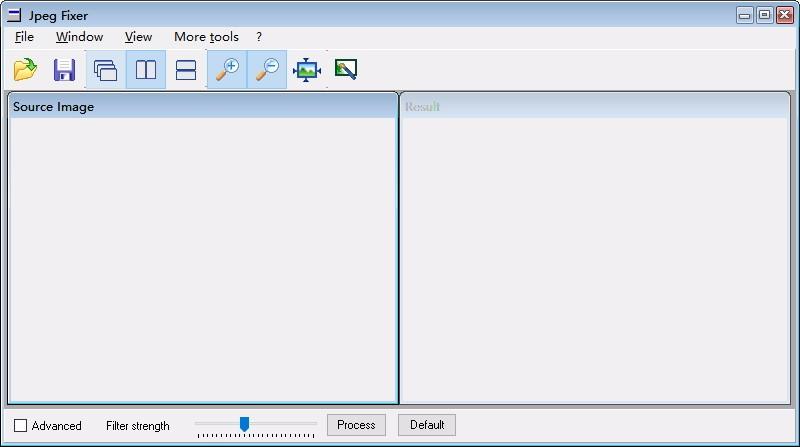Open the More tools menu
The width and height of the screenshot is (800, 447).
point(206,37)
